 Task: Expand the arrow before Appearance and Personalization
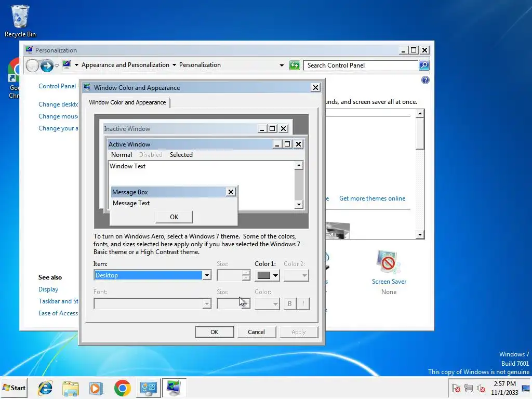[77, 65]
